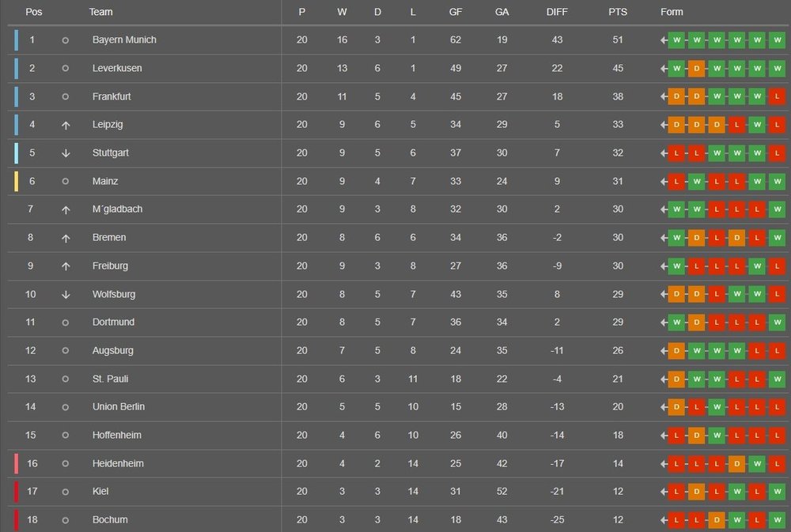Screen dimensions: 791x532
Task: Click Stuttgart's downward position-change arrow
Action: click(x=66, y=153)
